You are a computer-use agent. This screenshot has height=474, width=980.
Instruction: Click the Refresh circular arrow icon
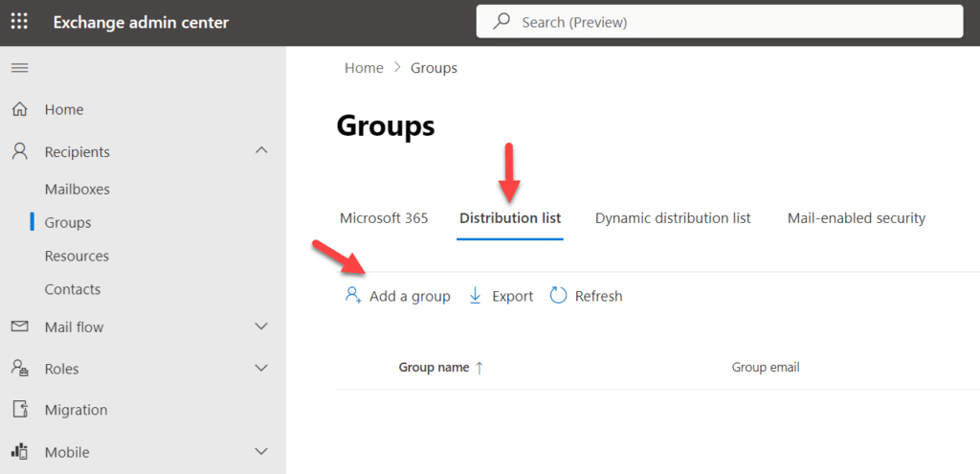559,296
